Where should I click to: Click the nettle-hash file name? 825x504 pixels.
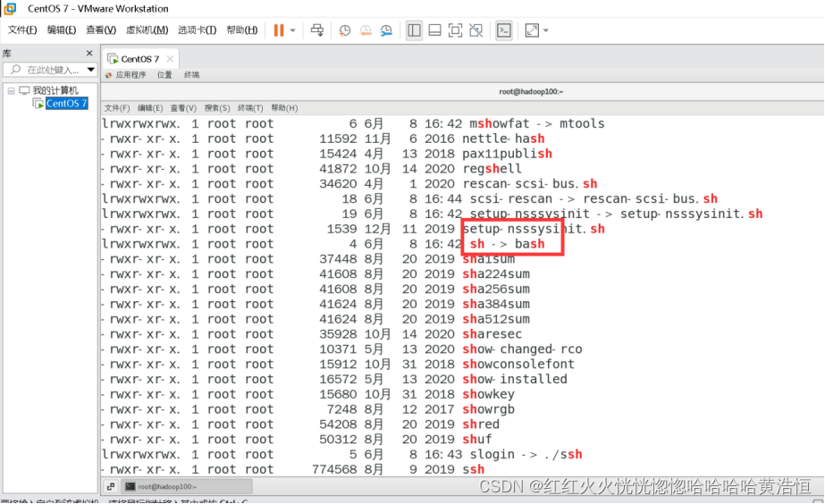point(503,139)
